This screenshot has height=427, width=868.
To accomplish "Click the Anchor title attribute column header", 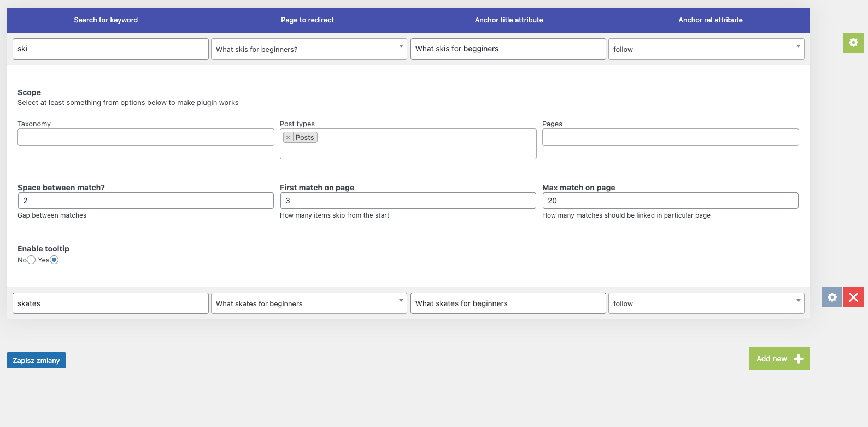I will tap(509, 20).
